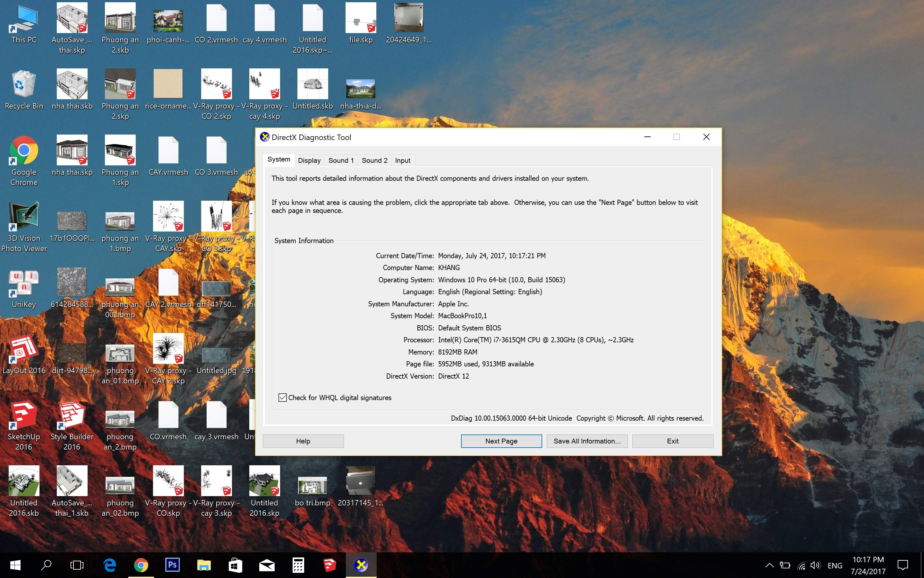
Task: Click the volume speaker tray icon
Action: 815,565
